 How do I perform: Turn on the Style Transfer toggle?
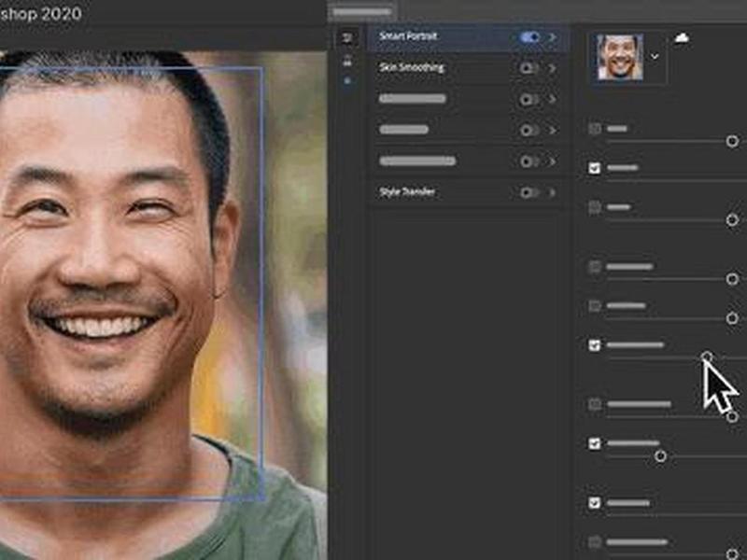[529, 192]
